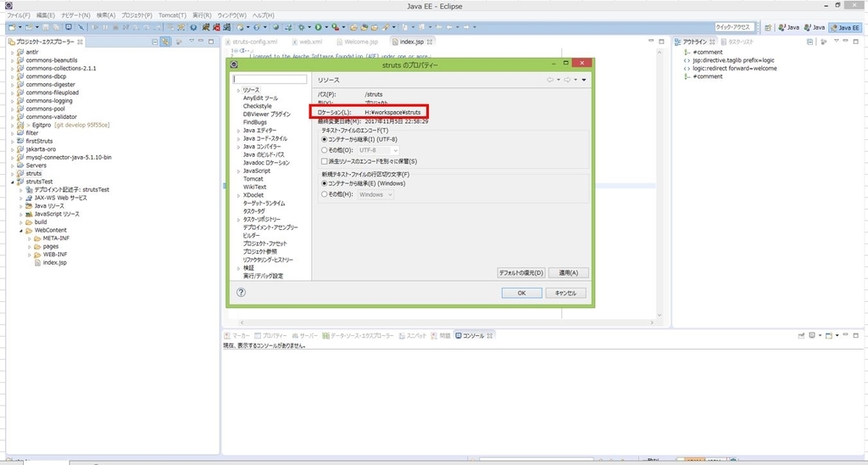Image resolution: width=868 pixels, height=465 pixels.
Task: Select inherit from container (UTF-8) radio
Action: click(x=325, y=140)
